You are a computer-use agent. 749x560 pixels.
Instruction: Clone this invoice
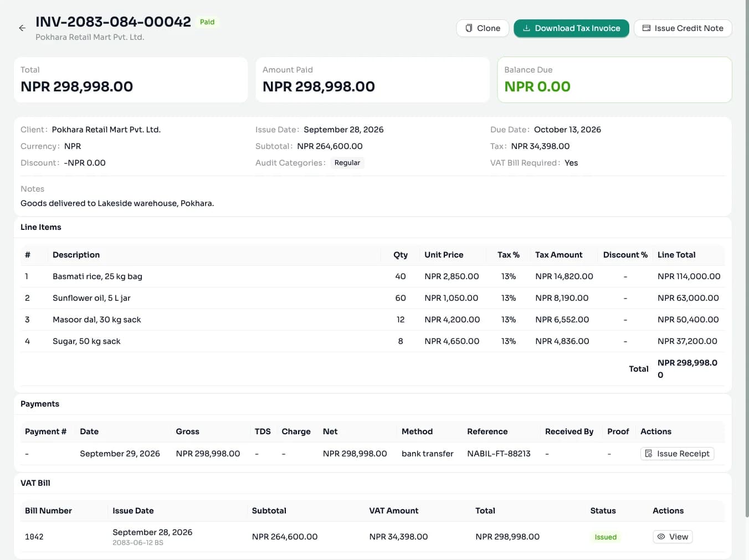pos(483,28)
